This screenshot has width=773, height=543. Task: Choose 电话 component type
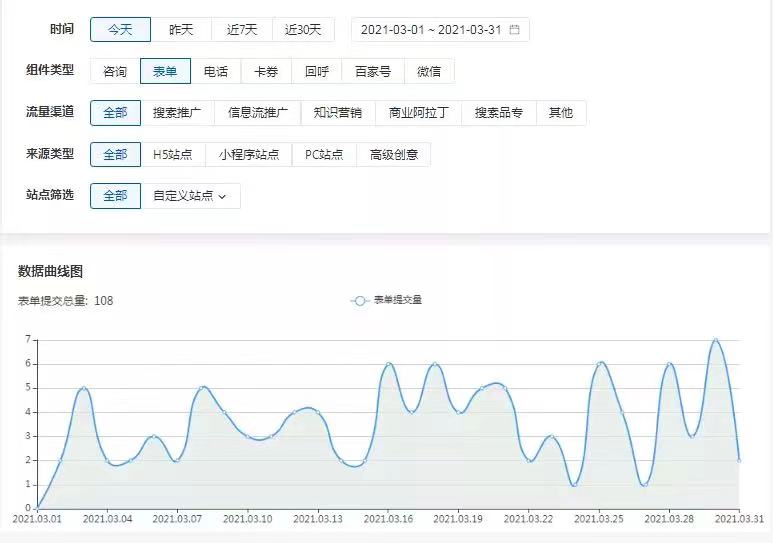click(216, 71)
